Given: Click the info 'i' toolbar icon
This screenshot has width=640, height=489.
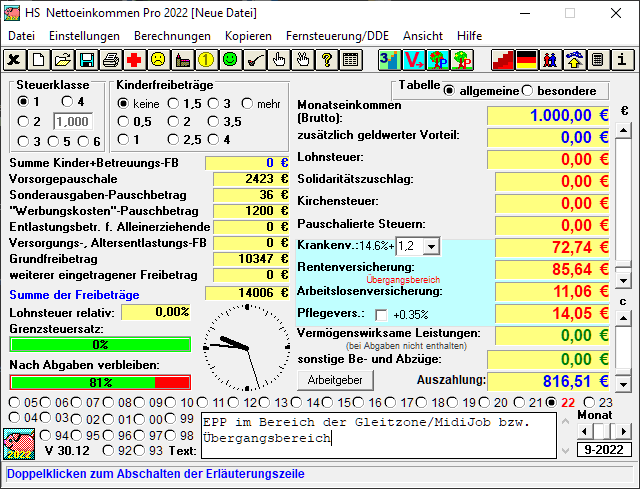Looking at the screenshot, I should [x=622, y=60].
